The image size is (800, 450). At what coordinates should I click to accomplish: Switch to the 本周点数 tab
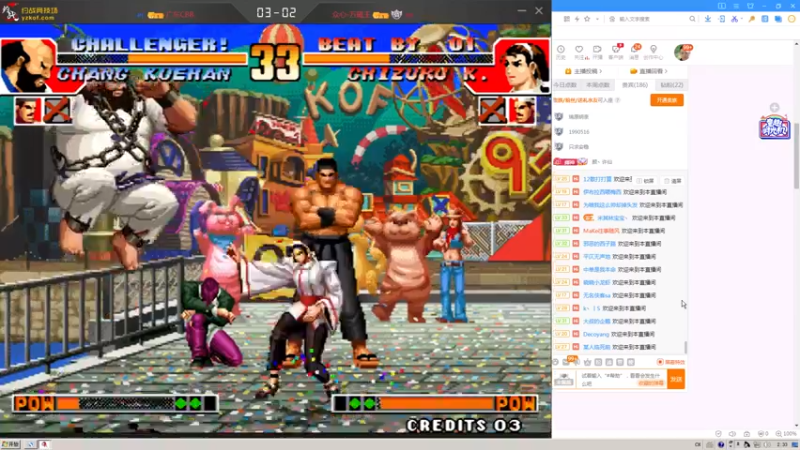tap(598, 85)
